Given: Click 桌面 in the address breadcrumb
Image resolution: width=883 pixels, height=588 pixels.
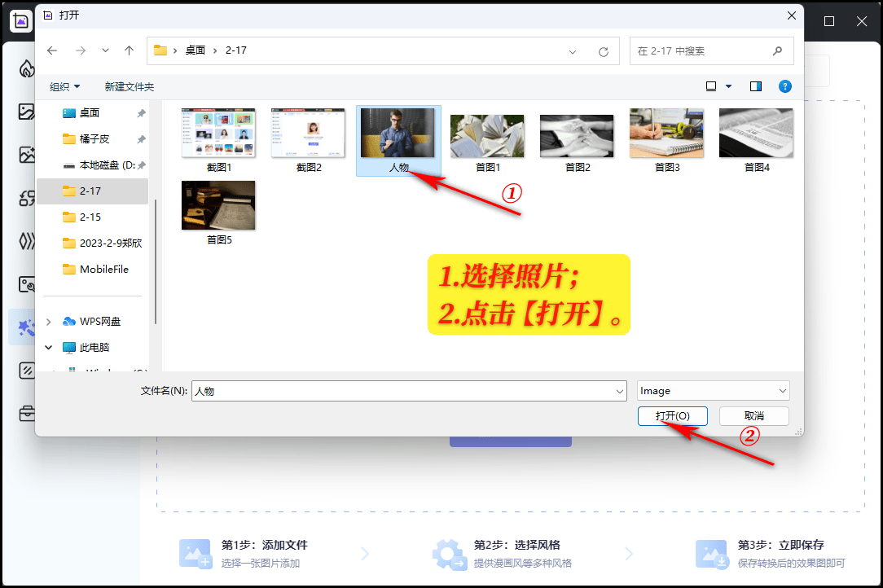Looking at the screenshot, I should 195,50.
